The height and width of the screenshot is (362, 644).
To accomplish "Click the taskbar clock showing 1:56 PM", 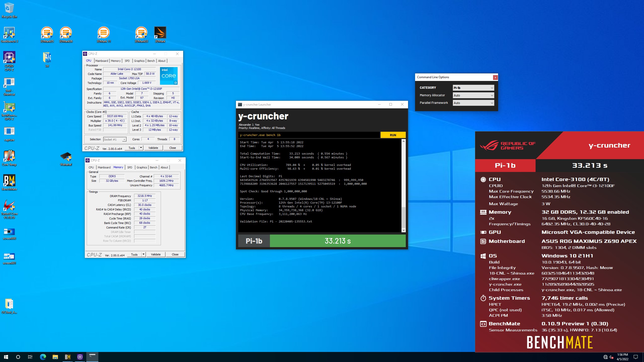I will coord(622,357).
